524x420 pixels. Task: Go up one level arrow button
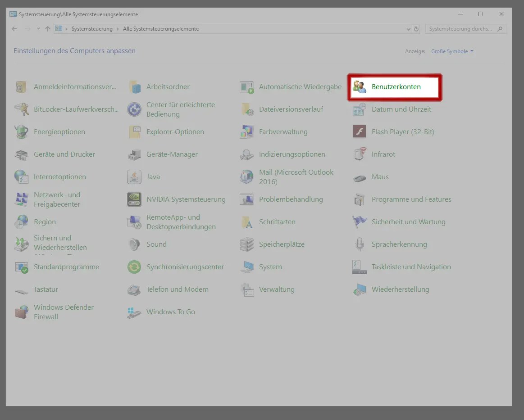[x=48, y=29]
